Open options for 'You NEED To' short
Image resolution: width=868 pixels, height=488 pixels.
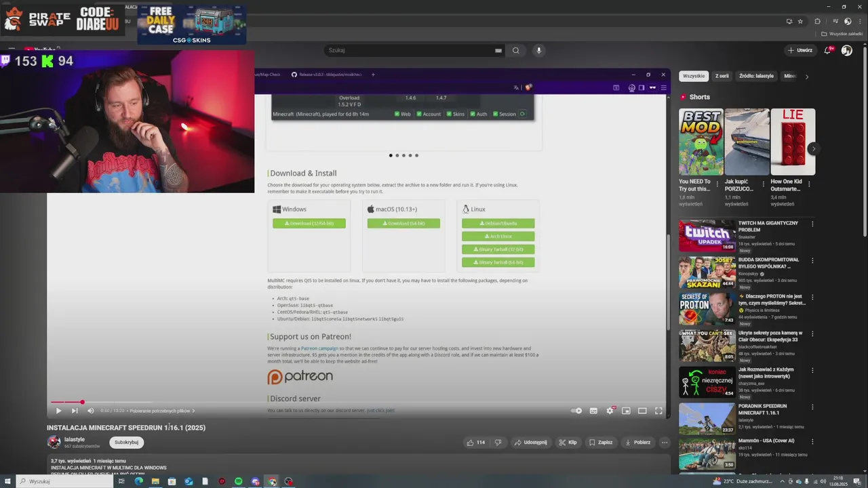pos(717,184)
